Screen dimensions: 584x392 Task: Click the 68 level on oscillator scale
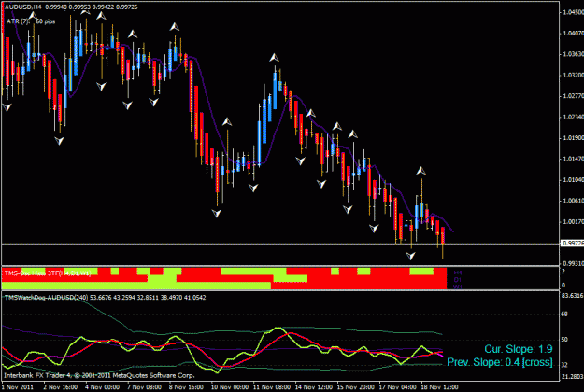coord(565,315)
